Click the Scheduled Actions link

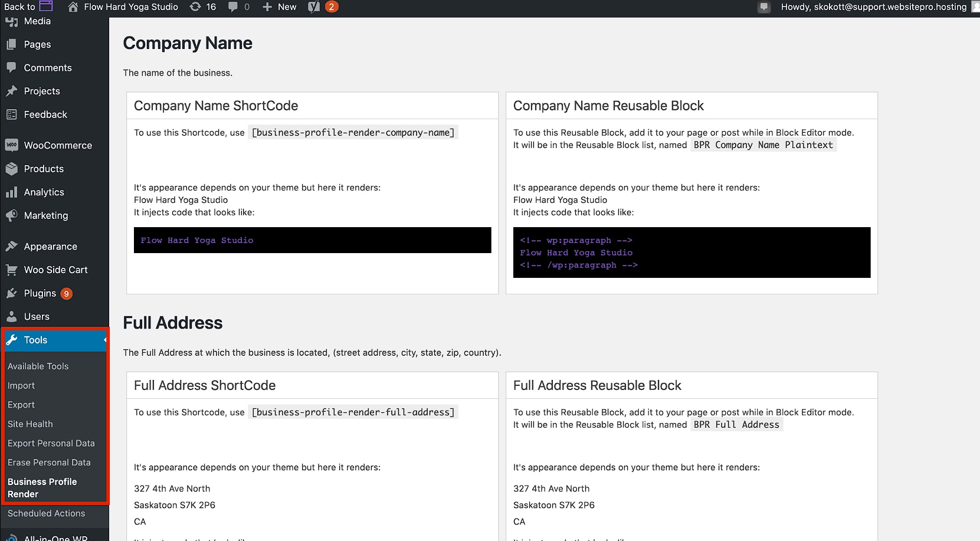pos(46,514)
